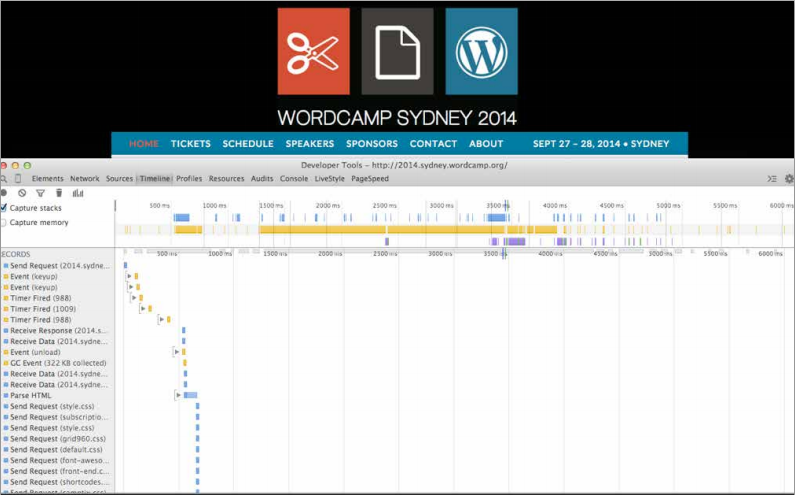
Task: Open the TICKETS page link
Action: click(191, 144)
